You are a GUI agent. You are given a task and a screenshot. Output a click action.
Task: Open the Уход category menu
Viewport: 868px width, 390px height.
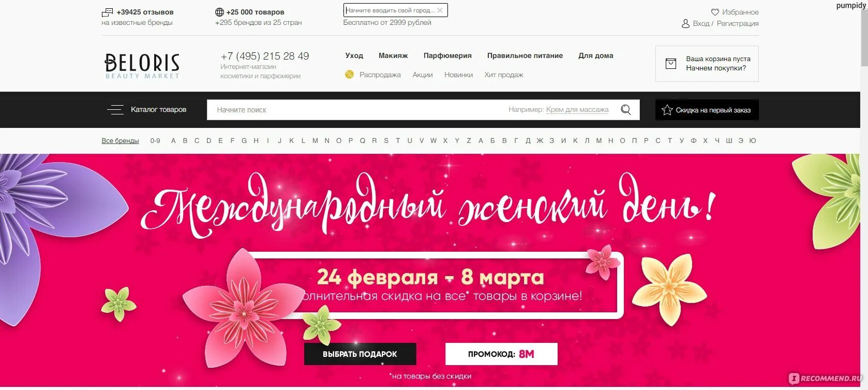354,55
